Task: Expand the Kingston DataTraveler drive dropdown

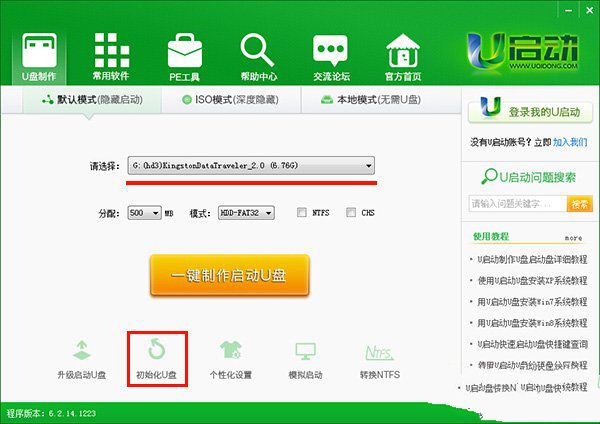Action: tap(369, 166)
